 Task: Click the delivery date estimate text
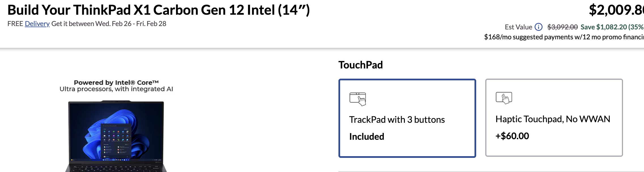tap(109, 24)
